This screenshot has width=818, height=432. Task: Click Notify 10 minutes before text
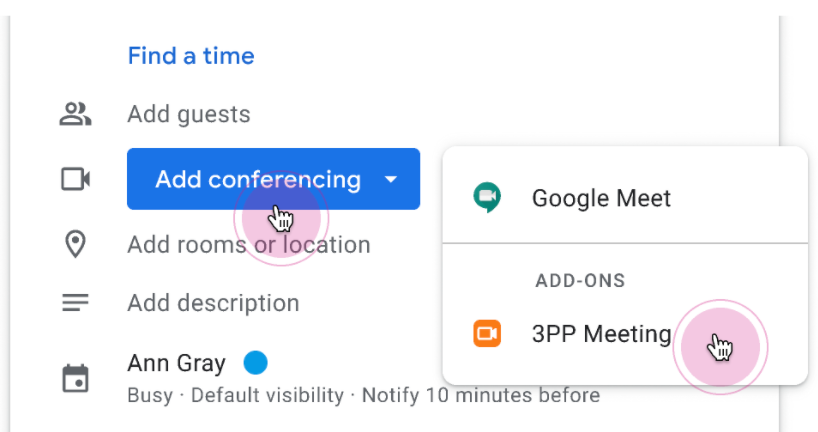[480, 395]
